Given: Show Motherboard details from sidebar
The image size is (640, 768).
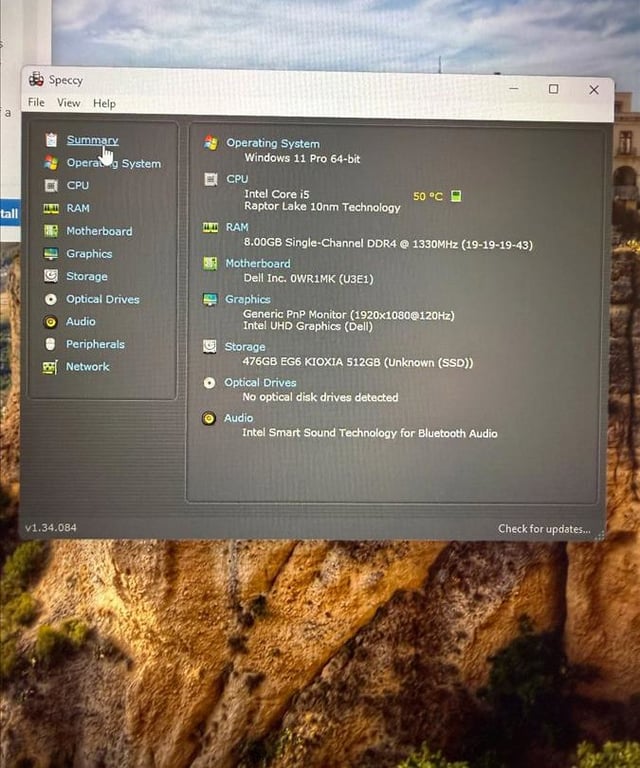Looking at the screenshot, I should coord(99,231).
